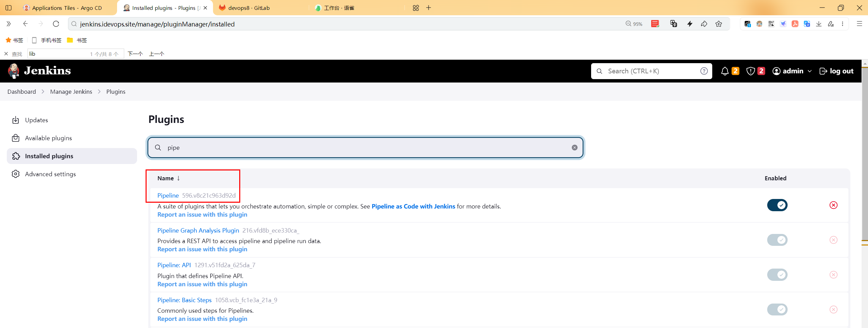
Task: Click the red notes extension icon in address bar
Action: pyautogui.click(x=655, y=24)
